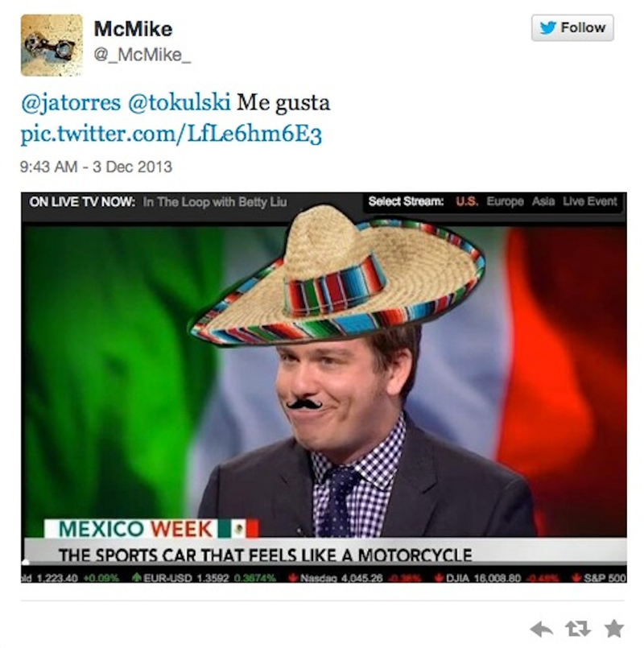
Task: Open the McMike display name link
Action: point(133,29)
